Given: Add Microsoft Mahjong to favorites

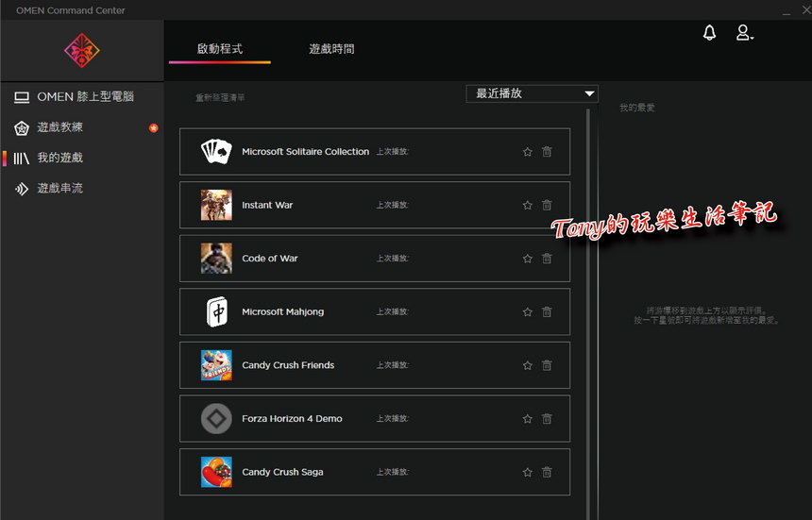Looking at the screenshot, I should tap(527, 312).
